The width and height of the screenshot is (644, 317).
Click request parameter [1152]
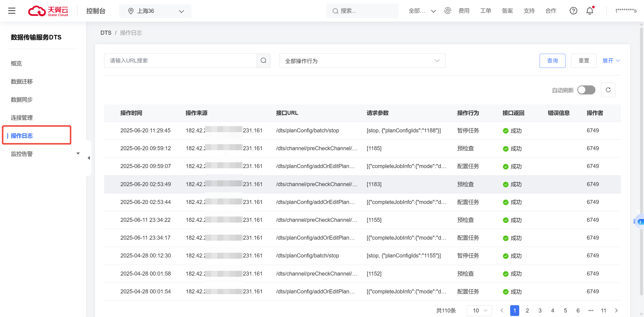coord(374,274)
